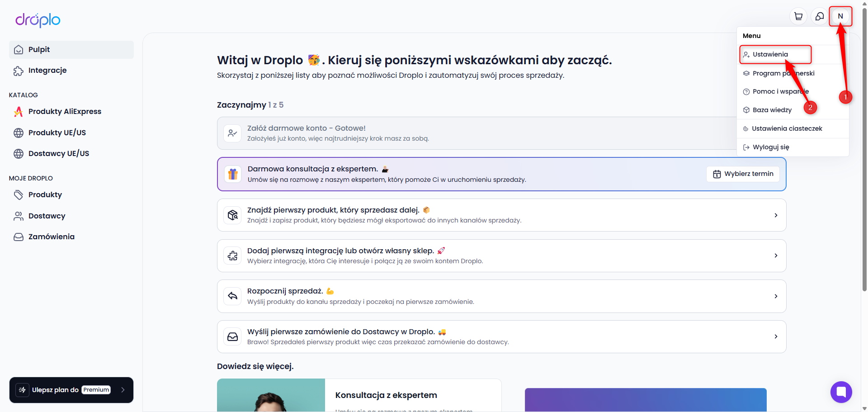Open Pomoc i wsparcie menu item
This screenshot has height=412, width=868.
(x=793, y=91)
